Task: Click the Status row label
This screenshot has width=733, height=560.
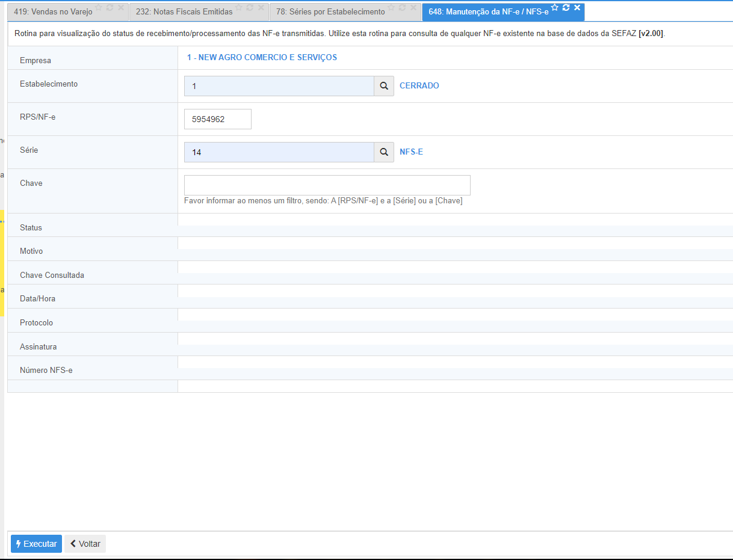Action: click(x=31, y=228)
